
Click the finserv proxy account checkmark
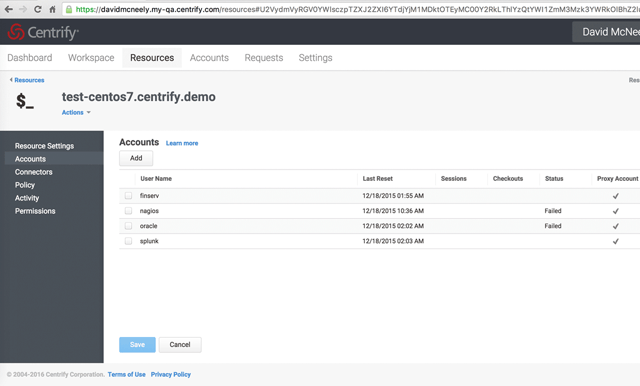coord(616,196)
